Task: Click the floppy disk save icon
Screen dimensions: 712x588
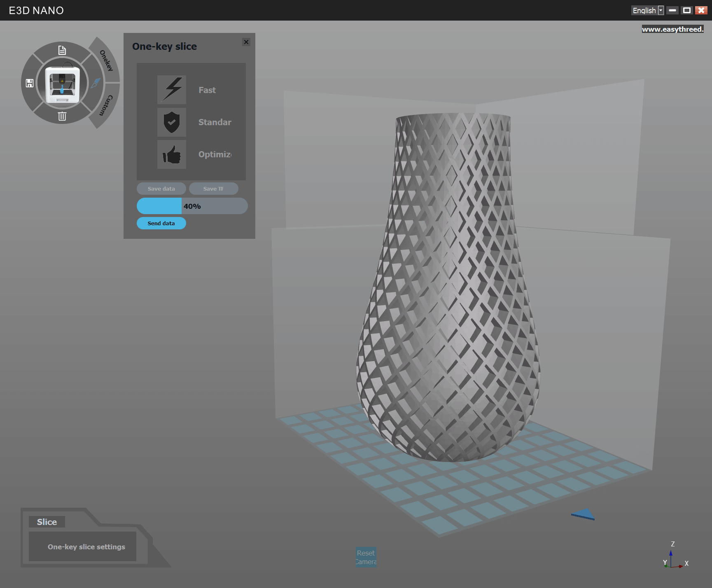Action: [30, 83]
